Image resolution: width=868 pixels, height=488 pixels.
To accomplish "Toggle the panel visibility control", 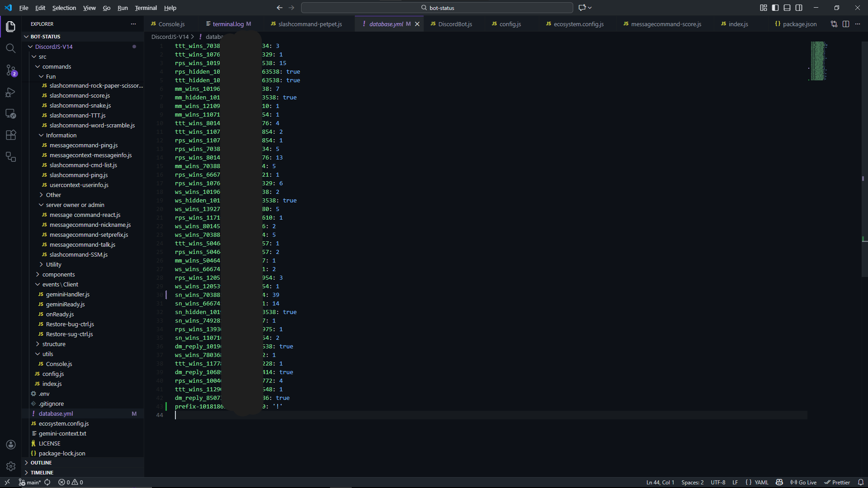I will point(787,8).
